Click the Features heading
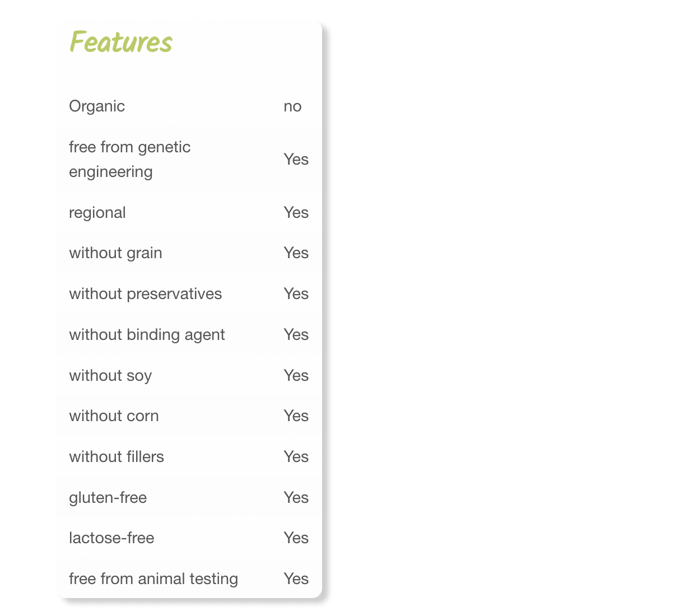Screen dimensions: 698x616 120,42
